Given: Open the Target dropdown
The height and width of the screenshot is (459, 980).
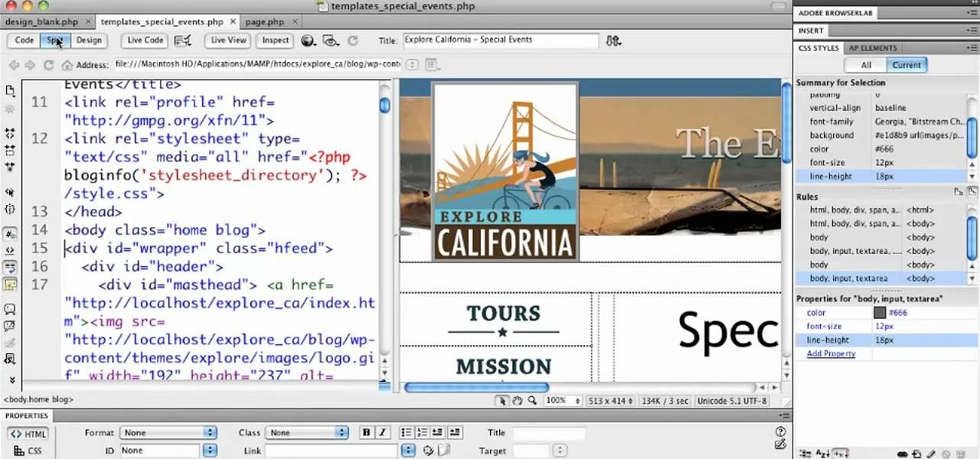Looking at the screenshot, I should (x=561, y=451).
